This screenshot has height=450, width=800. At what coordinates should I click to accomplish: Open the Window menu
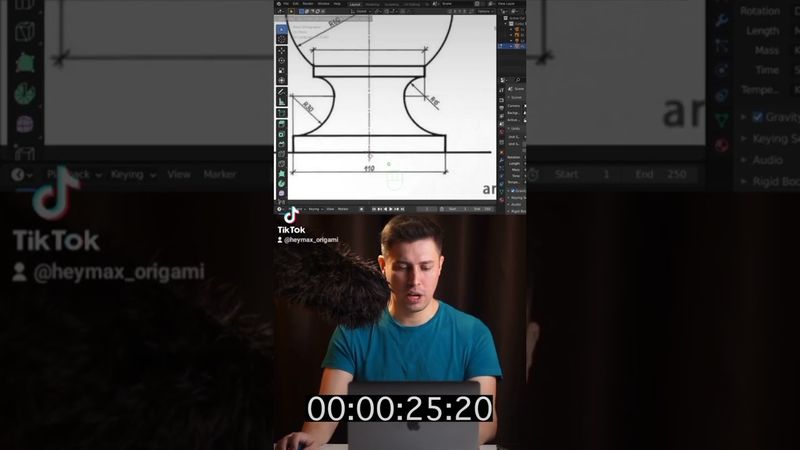323,4
